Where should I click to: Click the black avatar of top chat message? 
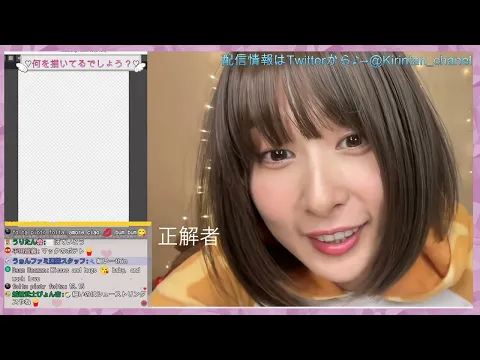[8, 232]
